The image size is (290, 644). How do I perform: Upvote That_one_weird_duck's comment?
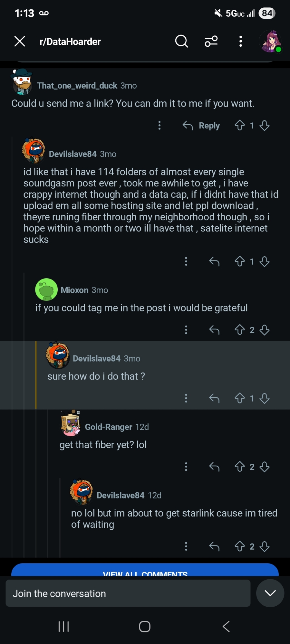click(x=240, y=125)
